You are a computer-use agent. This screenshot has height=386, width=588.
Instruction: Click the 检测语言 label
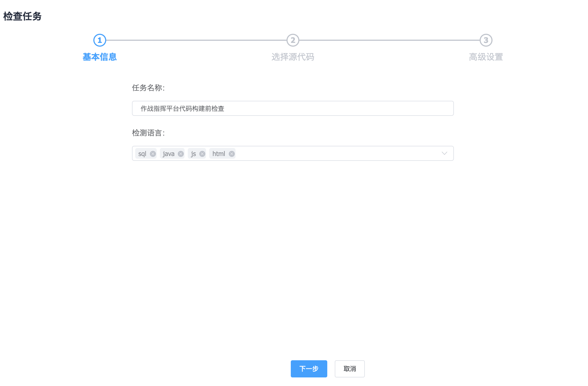tap(148, 133)
